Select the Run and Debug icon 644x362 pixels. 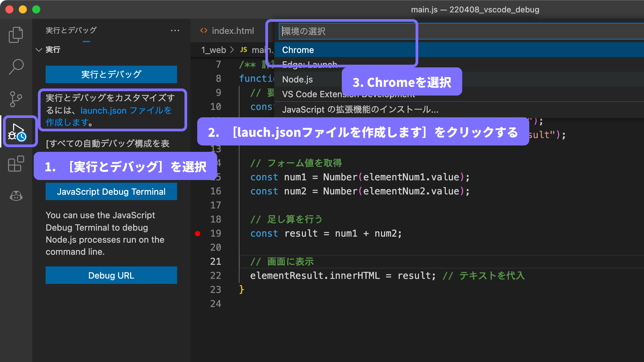[x=17, y=132]
